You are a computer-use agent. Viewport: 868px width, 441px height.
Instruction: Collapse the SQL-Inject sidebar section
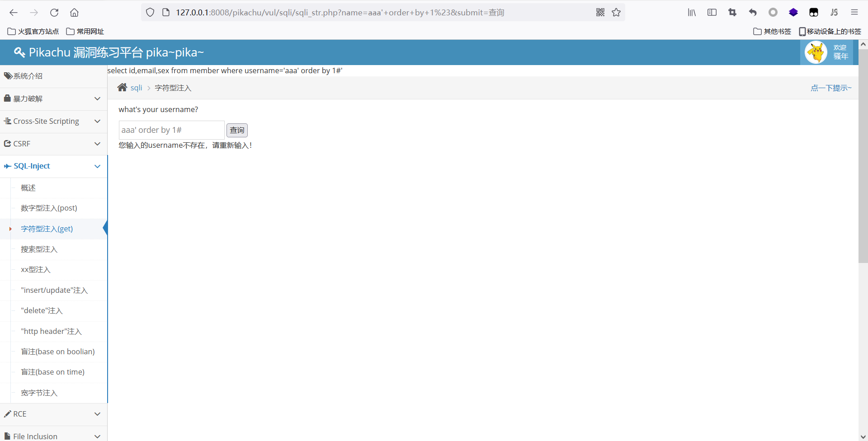click(x=53, y=167)
